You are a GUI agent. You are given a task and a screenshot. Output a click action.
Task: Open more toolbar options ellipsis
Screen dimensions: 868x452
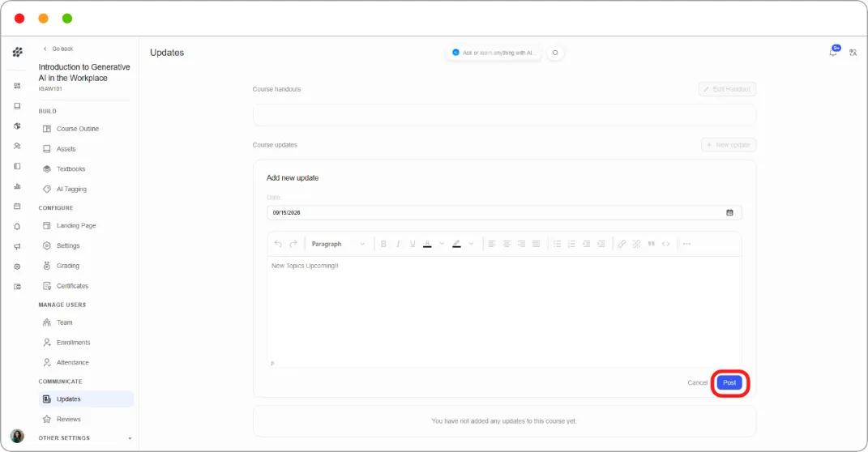coord(687,244)
